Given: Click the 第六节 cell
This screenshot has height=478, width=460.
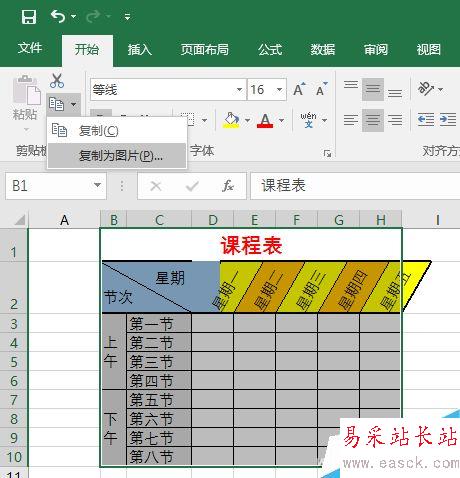Looking at the screenshot, I should pyautogui.click(x=159, y=419).
